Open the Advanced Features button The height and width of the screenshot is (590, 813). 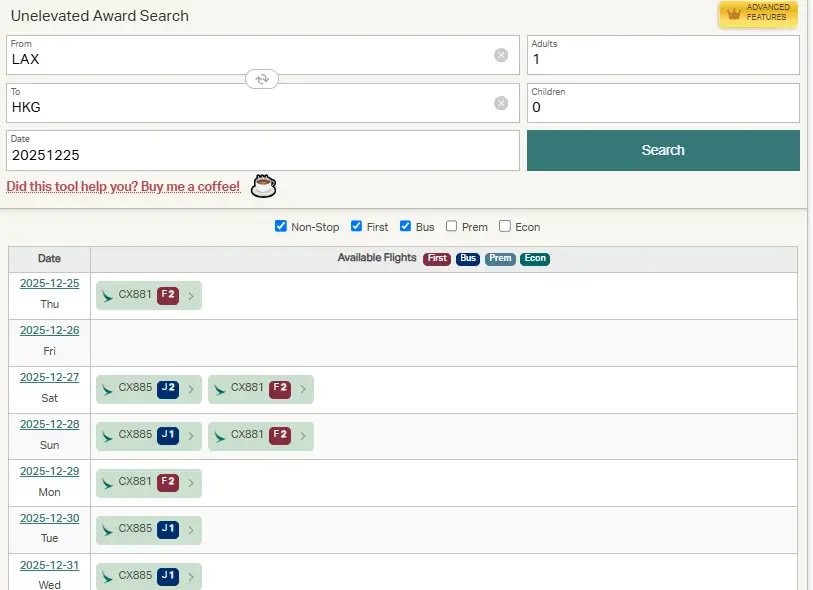pyautogui.click(x=758, y=13)
